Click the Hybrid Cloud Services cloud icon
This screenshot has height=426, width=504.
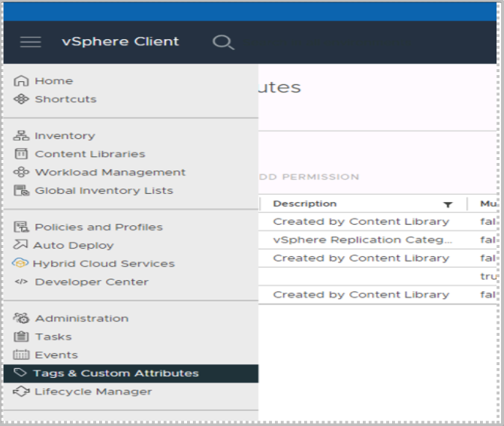tap(20, 263)
